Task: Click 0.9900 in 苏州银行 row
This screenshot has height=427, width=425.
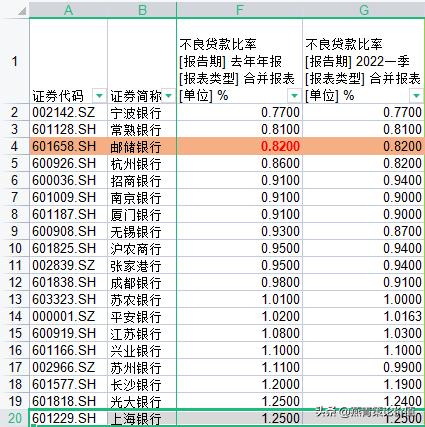Action: (402, 367)
